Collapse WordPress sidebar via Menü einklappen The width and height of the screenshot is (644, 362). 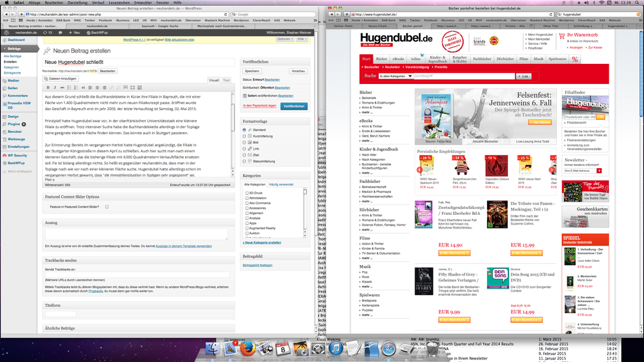tap(17, 171)
